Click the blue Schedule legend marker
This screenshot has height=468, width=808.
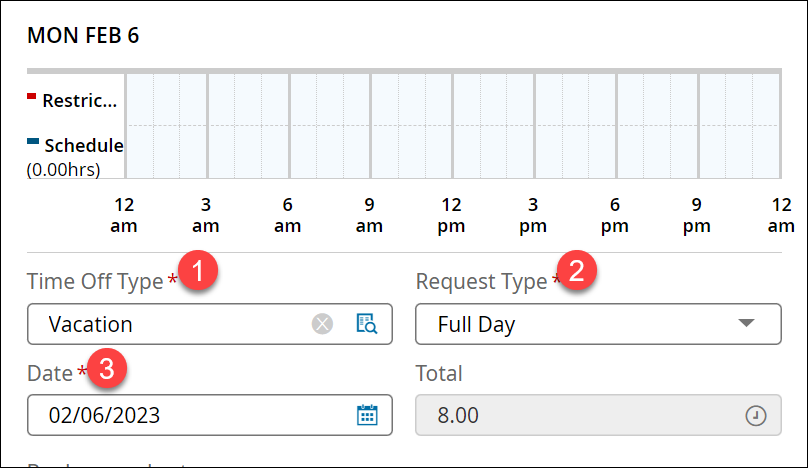tap(32, 141)
